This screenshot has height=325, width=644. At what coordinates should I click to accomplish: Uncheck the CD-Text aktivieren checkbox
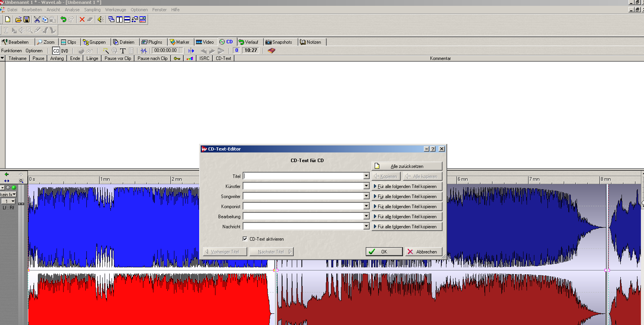click(x=245, y=239)
